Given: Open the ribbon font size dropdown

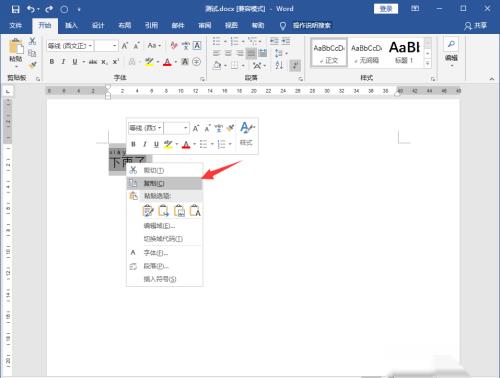Looking at the screenshot, I should point(115,46).
